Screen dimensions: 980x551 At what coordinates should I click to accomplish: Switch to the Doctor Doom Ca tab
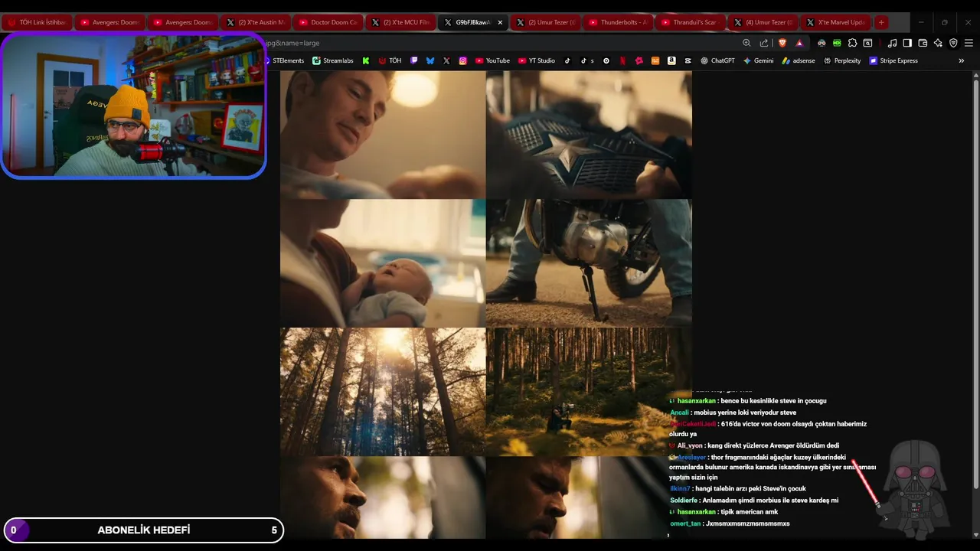(x=328, y=22)
